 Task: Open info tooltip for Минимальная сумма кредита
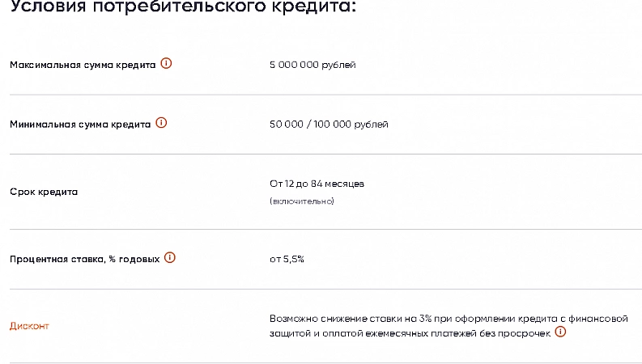point(161,124)
